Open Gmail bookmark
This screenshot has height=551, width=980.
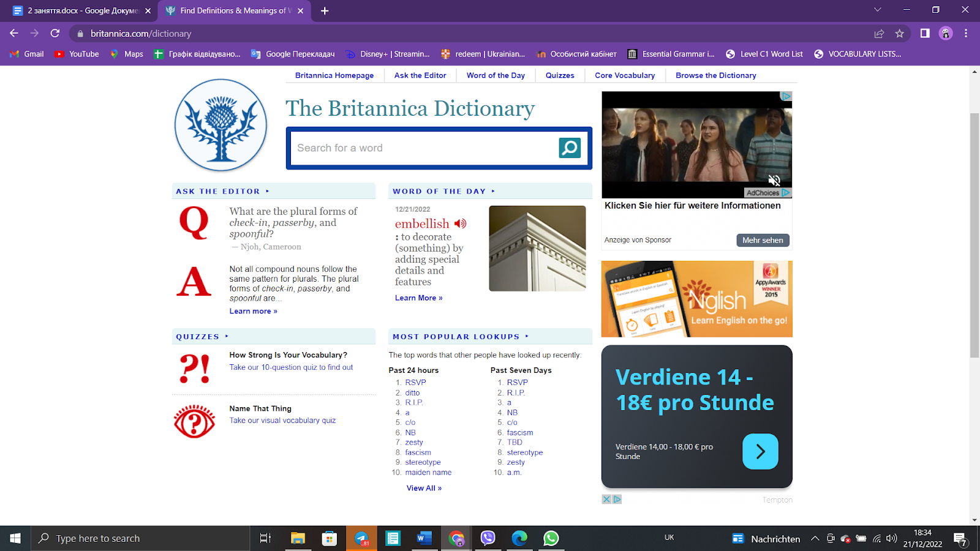pyautogui.click(x=27, y=54)
